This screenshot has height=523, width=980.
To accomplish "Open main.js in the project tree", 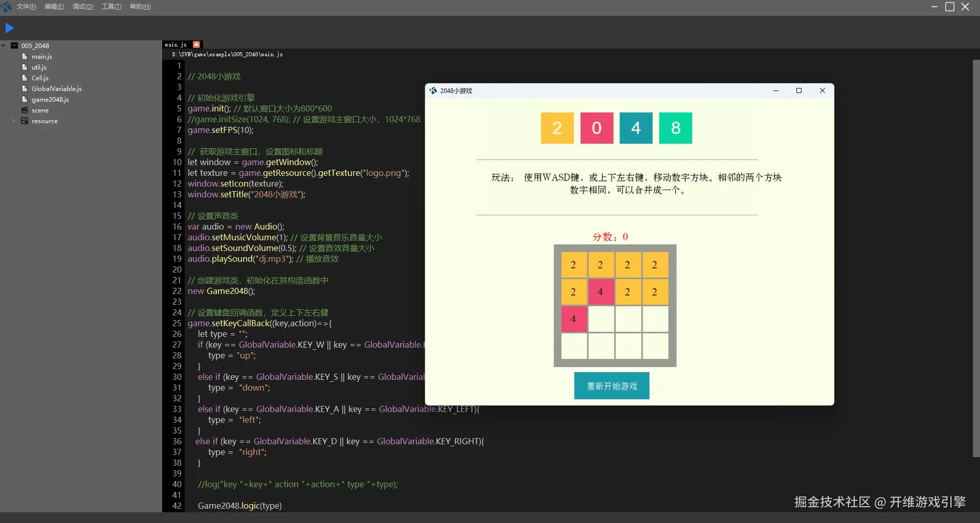I will tap(42, 57).
